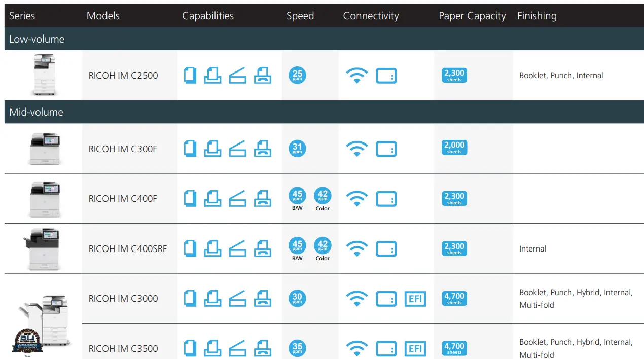Select the RICOH IM C2500 printer thumbnail
The image size is (644, 359).
point(44,75)
